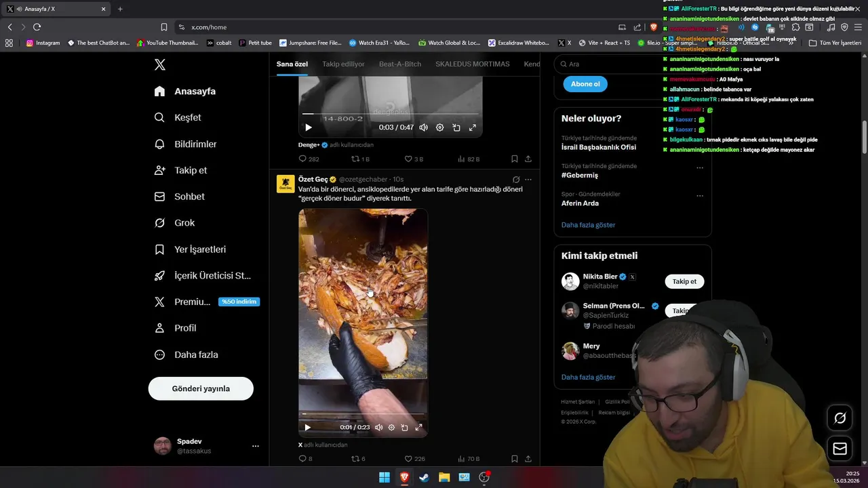Image resolution: width=868 pixels, height=488 pixels.
Task: Bookmark the Denge+ post
Action: click(515, 159)
